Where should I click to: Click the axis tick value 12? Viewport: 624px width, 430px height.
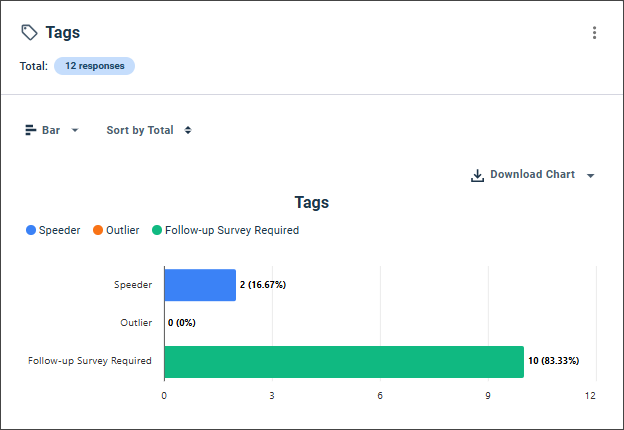click(590, 395)
